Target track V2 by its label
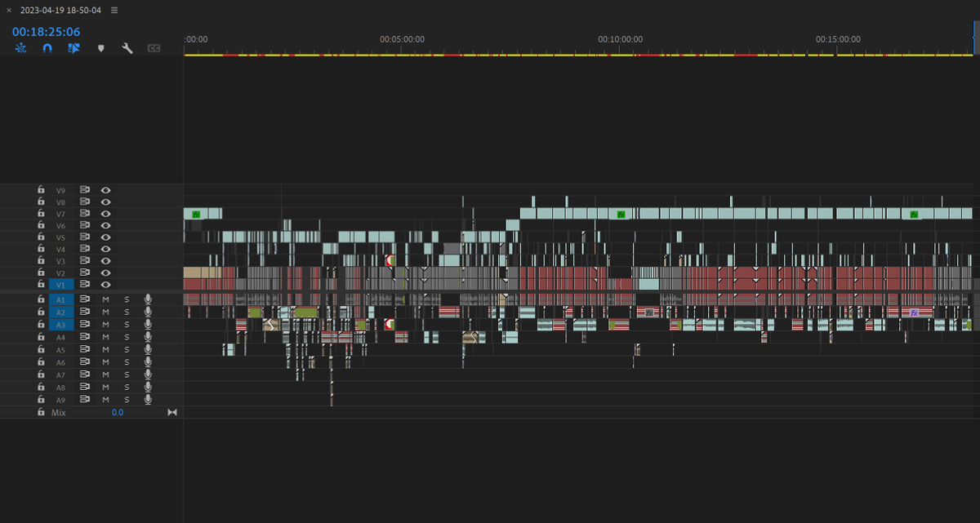Screen dimensions: 980x523 61,273
